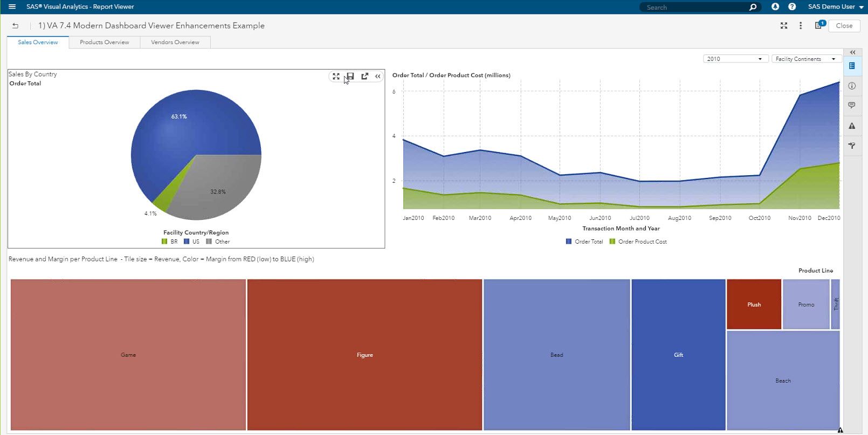Screen dimensions: 868x435
Task: Maximize the report view from the header
Action: [784, 25]
